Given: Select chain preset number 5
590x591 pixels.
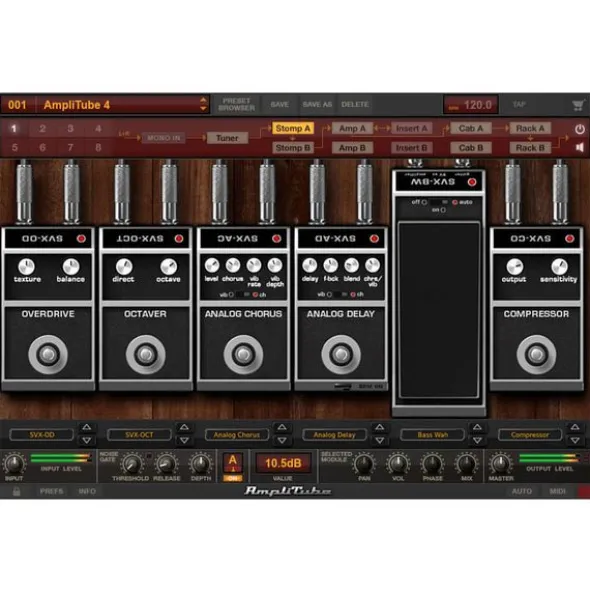Looking at the screenshot, I should click(14, 147).
